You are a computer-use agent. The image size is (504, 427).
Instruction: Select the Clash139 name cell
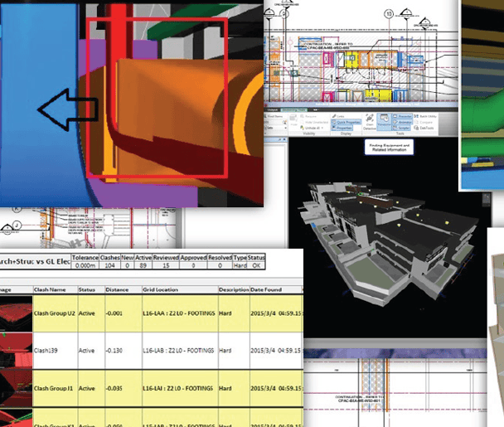click(x=55, y=351)
